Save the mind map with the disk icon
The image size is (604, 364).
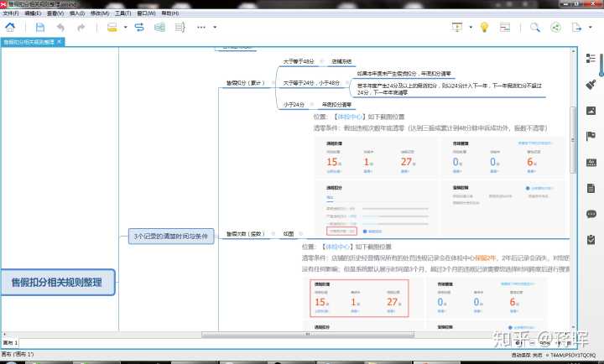click(x=39, y=27)
